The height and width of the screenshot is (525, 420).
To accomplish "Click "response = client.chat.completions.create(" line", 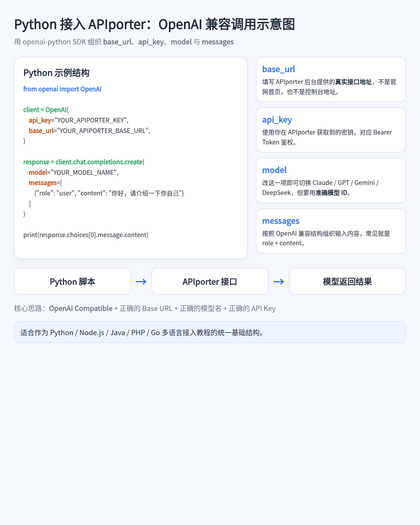I will click(84, 162).
